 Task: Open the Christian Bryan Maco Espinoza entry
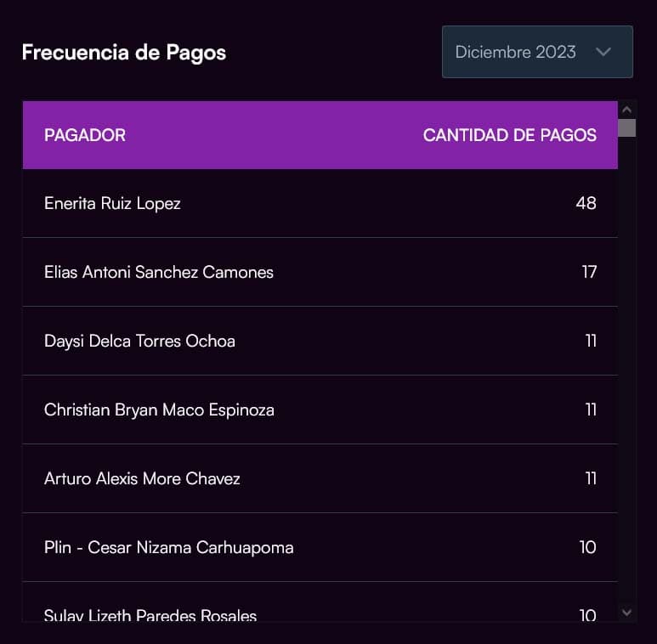(159, 410)
